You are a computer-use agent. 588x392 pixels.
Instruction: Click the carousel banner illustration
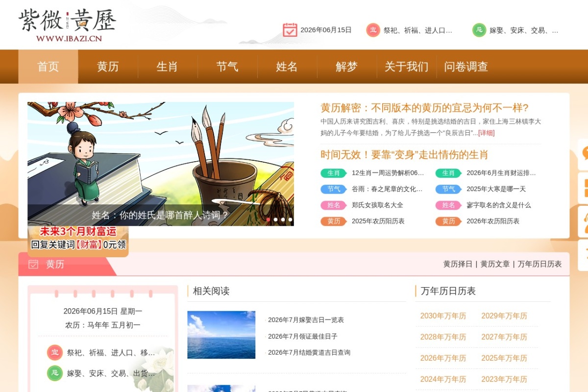click(161, 164)
